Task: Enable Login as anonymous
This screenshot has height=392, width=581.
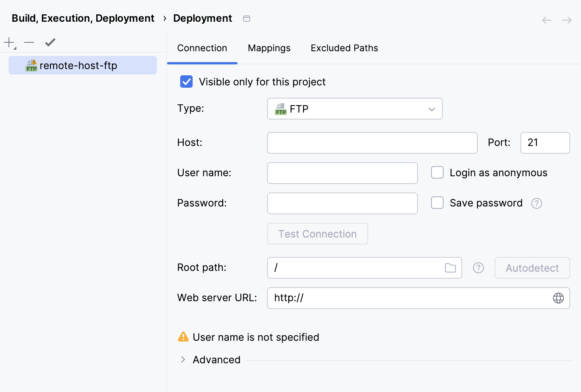Action: 437,172
